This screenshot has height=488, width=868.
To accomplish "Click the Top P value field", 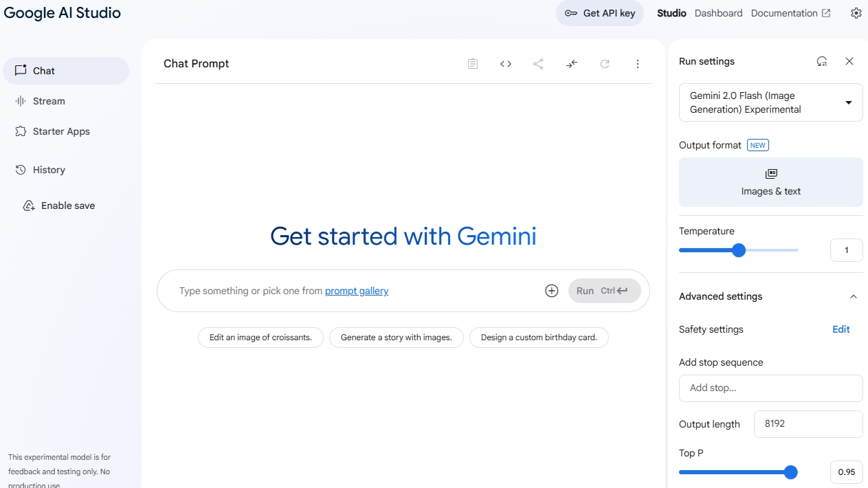I will point(847,472).
